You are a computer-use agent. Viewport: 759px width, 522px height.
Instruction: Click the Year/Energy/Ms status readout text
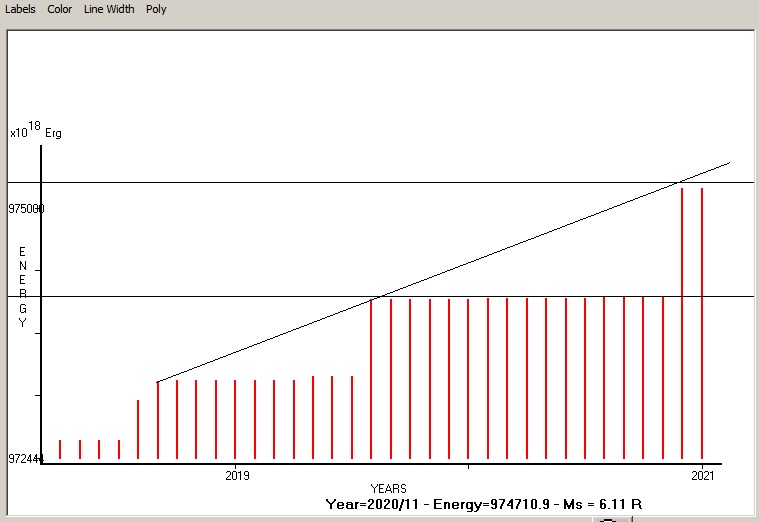coord(483,504)
